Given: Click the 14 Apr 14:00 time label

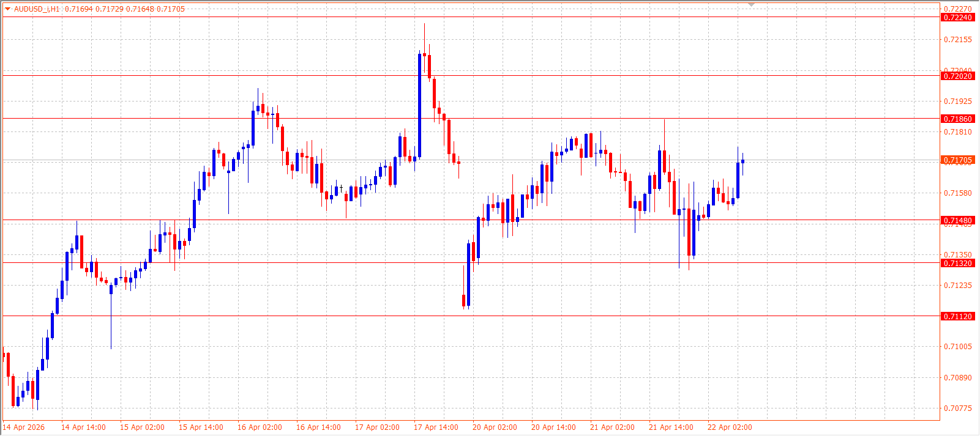Looking at the screenshot, I should 83,427.
